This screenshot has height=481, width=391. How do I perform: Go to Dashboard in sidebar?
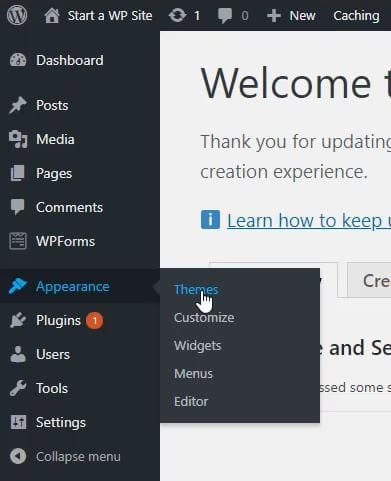click(x=70, y=60)
